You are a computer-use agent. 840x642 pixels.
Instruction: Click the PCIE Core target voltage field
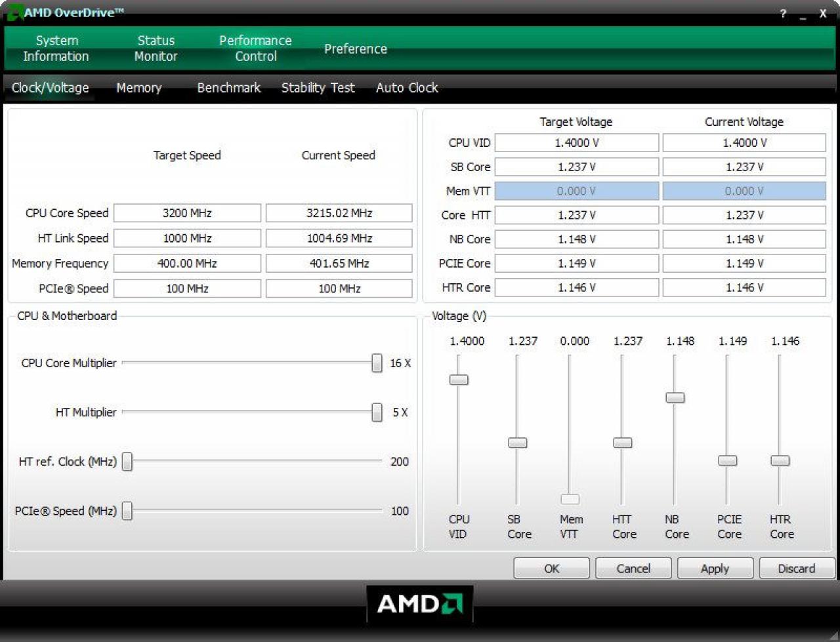tap(577, 263)
